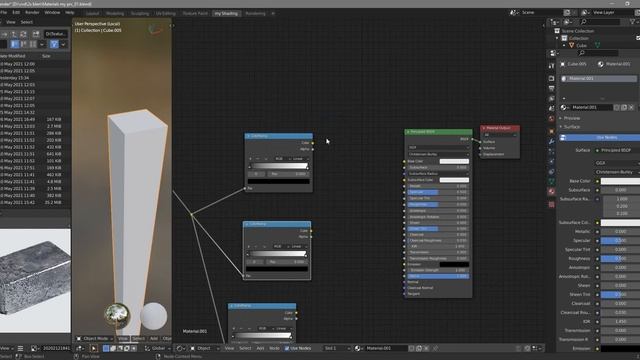Open the Render properties tab icon
Viewport: 640px width, 360px height.
(x=551, y=78)
